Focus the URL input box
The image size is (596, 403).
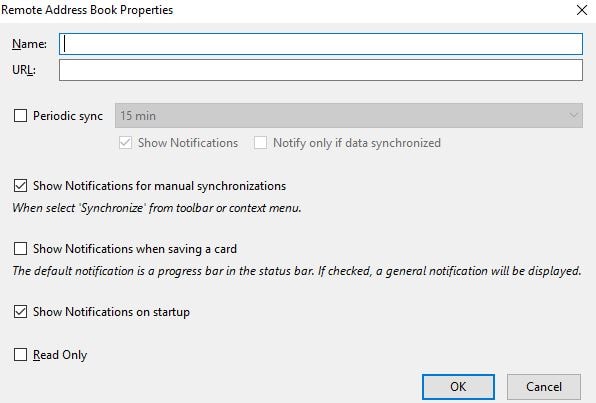[x=321, y=70]
